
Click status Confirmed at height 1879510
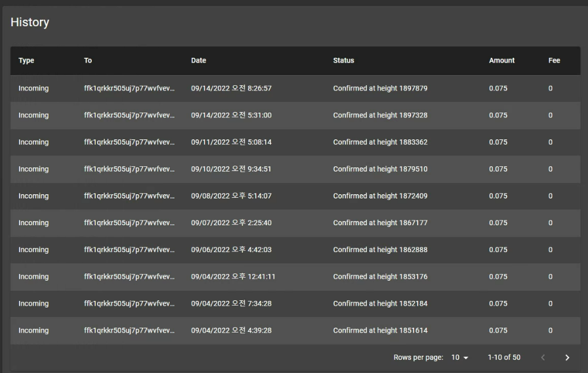pyautogui.click(x=380, y=169)
